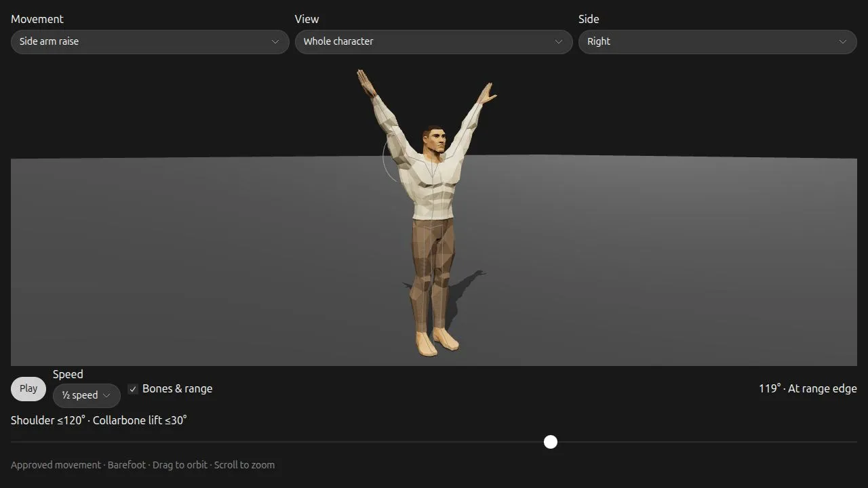
Task: Click the View label
Action: [307, 19]
